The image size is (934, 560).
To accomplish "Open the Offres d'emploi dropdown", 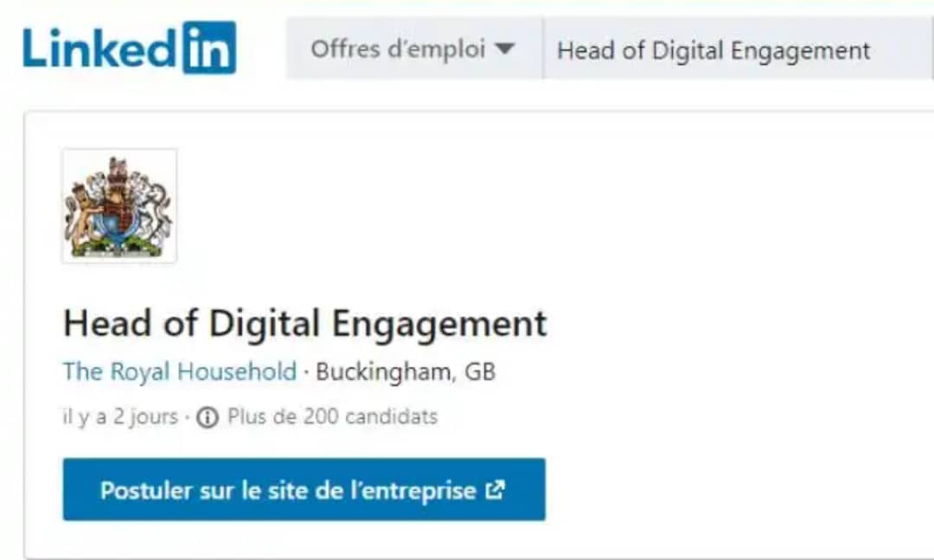I will [x=414, y=48].
